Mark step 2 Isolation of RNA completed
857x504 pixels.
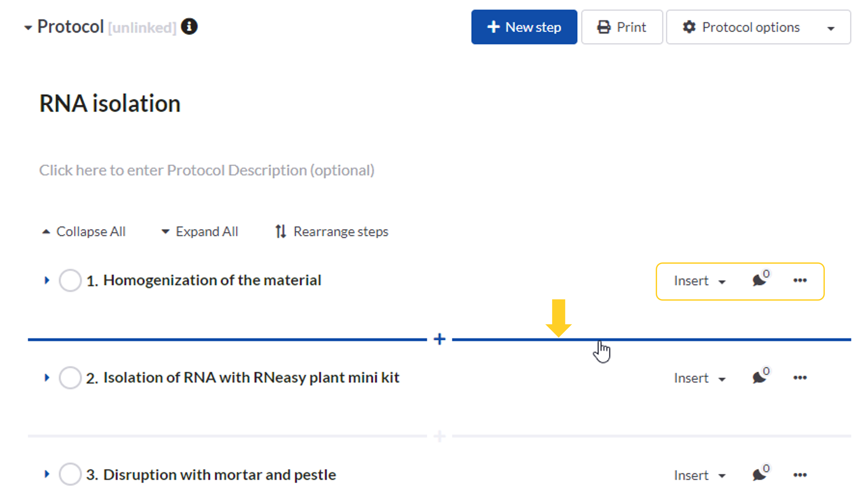coord(70,377)
